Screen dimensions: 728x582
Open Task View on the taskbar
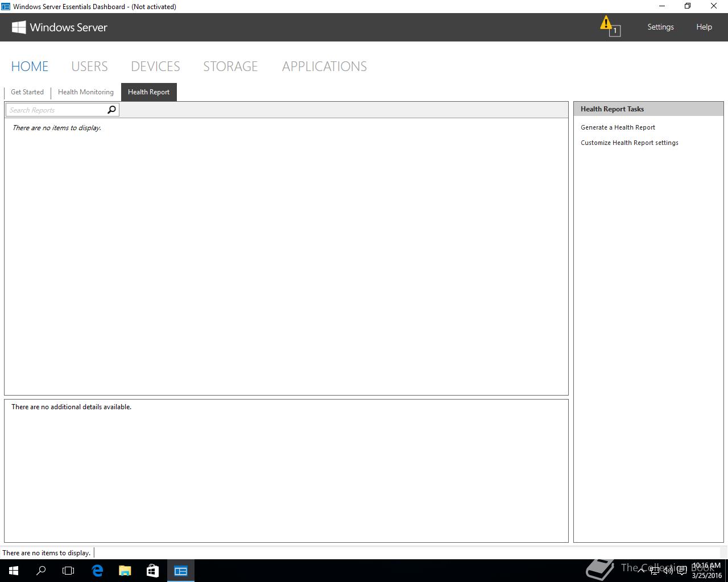68,571
